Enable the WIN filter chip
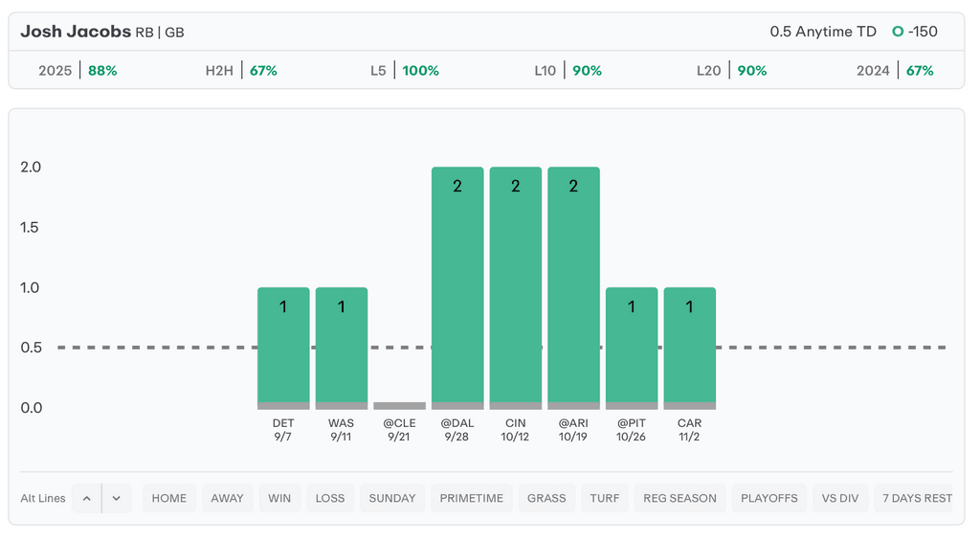 tap(279, 498)
